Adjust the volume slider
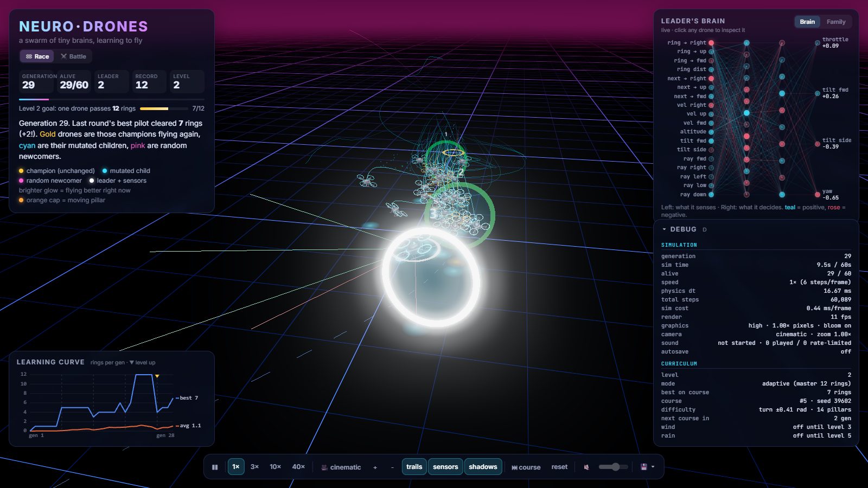Image resolution: width=868 pixels, height=488 pixels. pyautogui.click(x=613, y=467)
